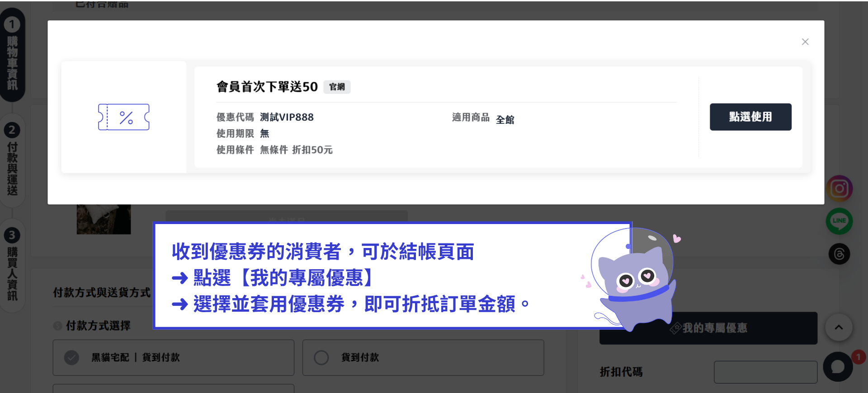Click the scroll-to-top arrow button
Image resolution: width=868 pixels, height=393 pixels.
[x=839, y=327]
